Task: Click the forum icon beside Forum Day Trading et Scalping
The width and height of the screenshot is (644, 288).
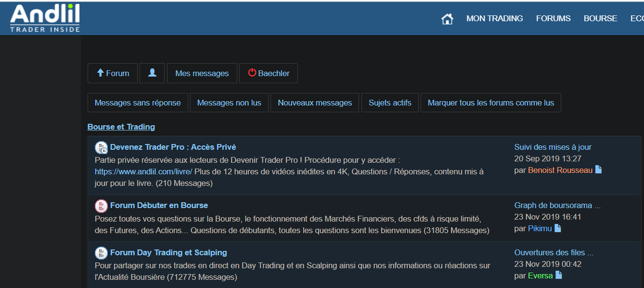Action: (101, 253)
